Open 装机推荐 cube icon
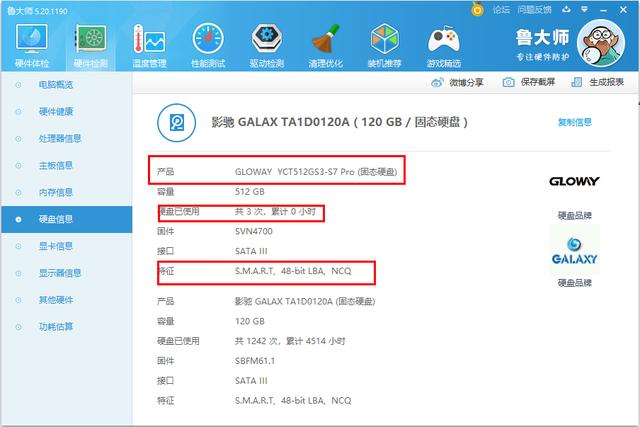 click(384, 44)
